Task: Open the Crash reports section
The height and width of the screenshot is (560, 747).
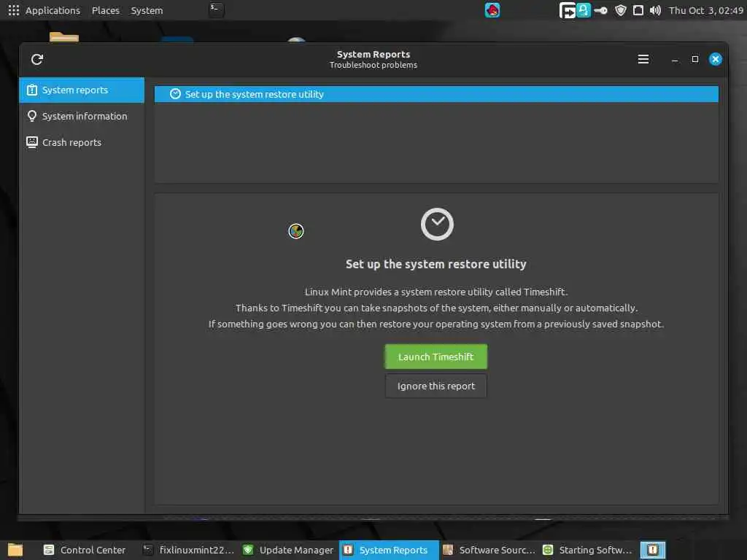Action: coord(82,142)
